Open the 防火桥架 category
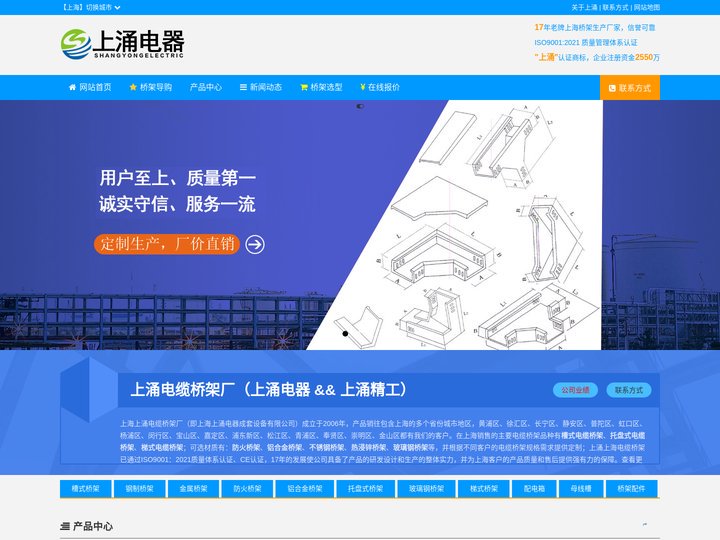 coord(248,489)
